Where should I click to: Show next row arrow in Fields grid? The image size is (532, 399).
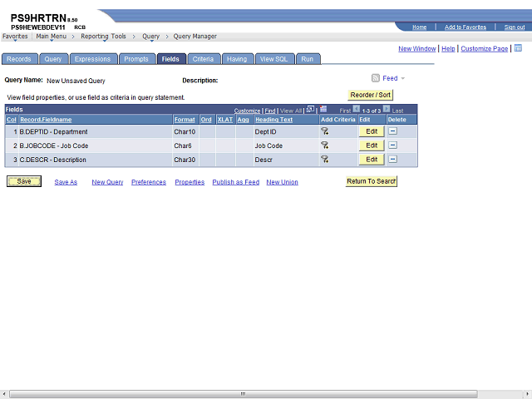[x=387, y=109]
